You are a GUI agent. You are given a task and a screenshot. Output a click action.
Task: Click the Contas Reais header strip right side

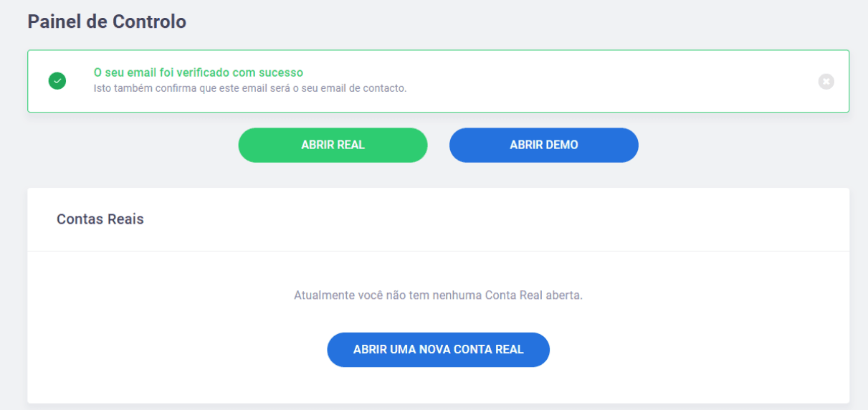point(645,219)
